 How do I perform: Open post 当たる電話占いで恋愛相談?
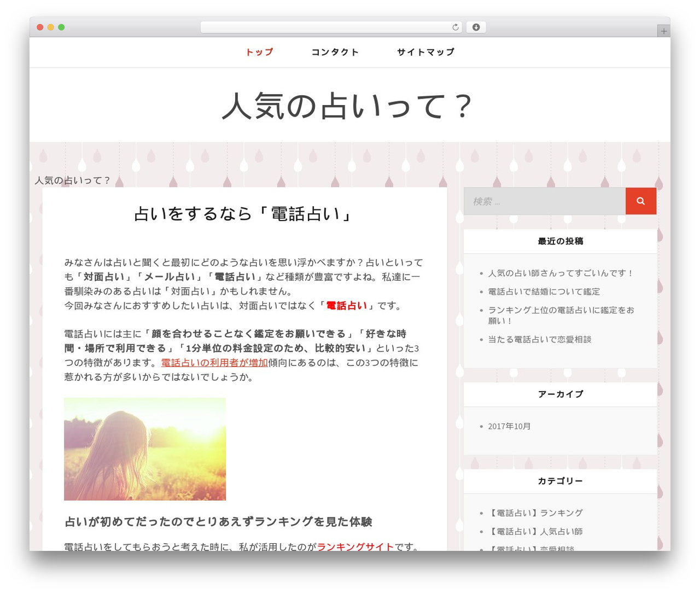[x=540, y=339]
